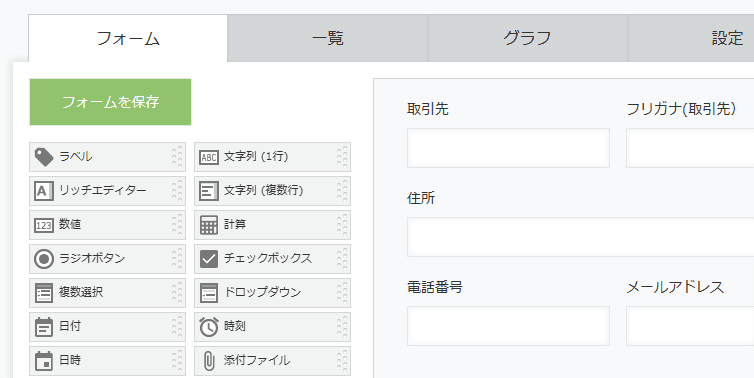Click the drag handle on 計算
The width and height of the screenshot is (754, 378).
342,225
